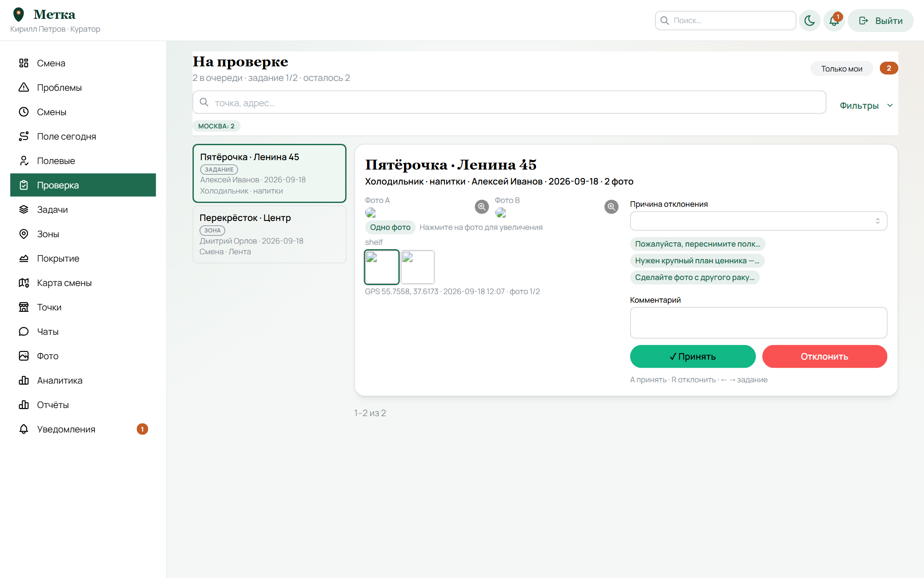
Task: Focus the Комментарий text area
Action: 758,323
